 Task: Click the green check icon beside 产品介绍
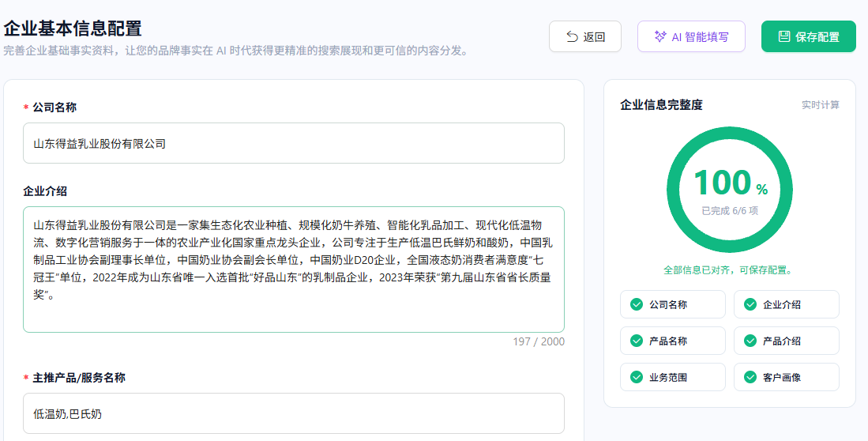point(750,341)
